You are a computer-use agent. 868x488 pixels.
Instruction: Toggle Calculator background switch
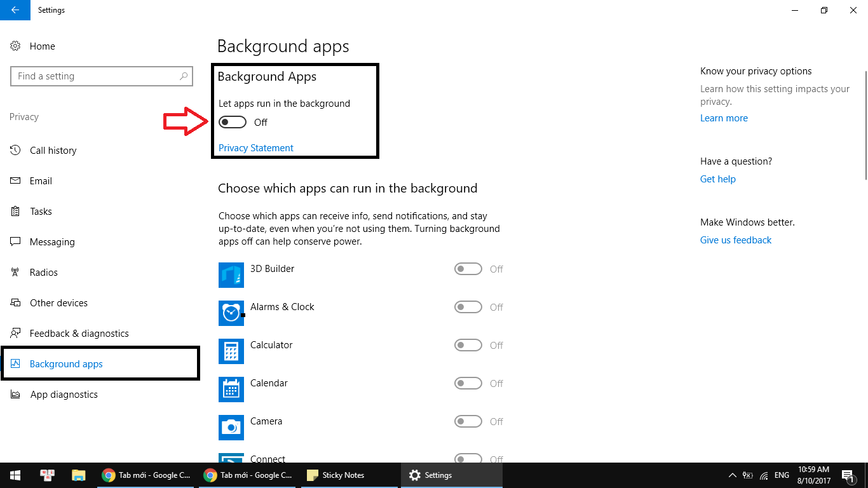click(x=468, y=346)
